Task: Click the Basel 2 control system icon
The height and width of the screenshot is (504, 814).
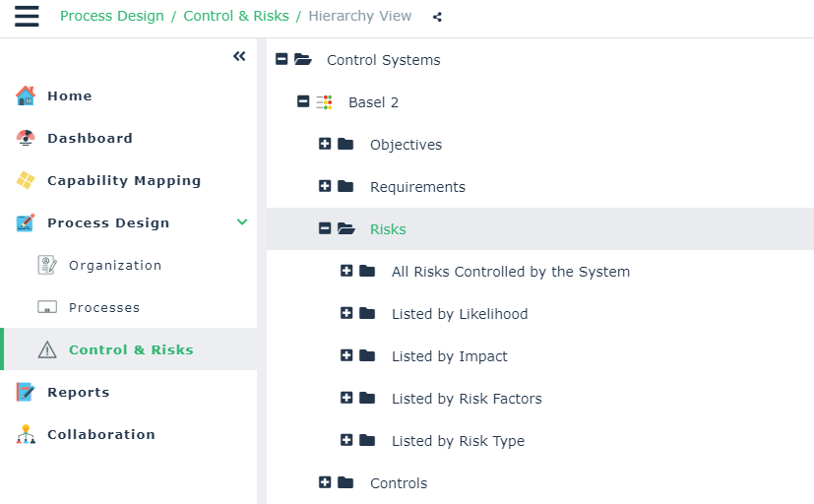Action: point(324,102)
